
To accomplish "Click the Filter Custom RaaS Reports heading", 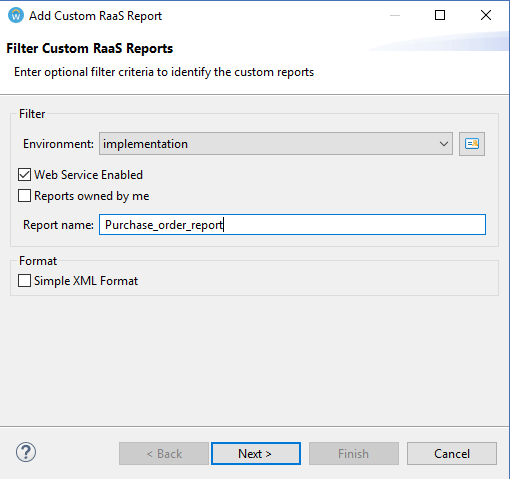I will pyautogui.click(x=90, y=48).
